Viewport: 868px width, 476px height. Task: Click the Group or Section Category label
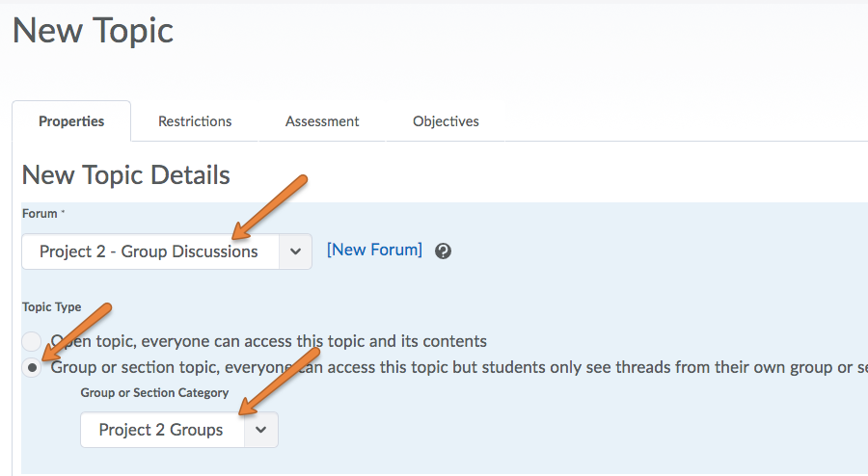(154, 392)
